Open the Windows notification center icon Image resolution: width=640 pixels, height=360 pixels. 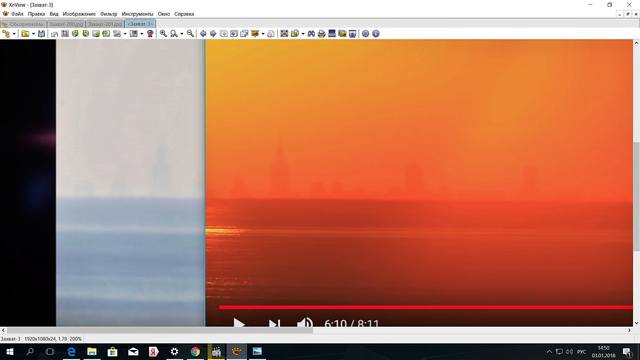click(x=627, y=352)
